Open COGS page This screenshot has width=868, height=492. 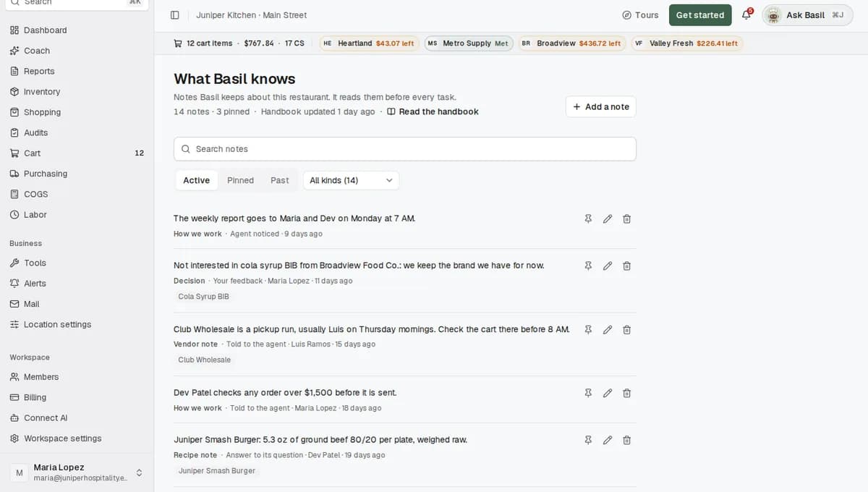point(77,194)
